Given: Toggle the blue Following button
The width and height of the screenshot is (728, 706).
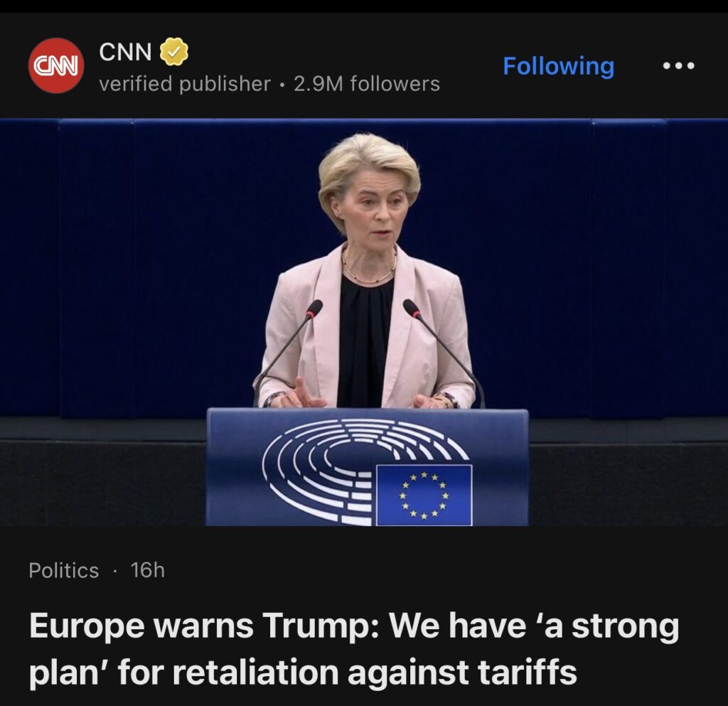Looking at the screenshot, I should click(559, 66).
